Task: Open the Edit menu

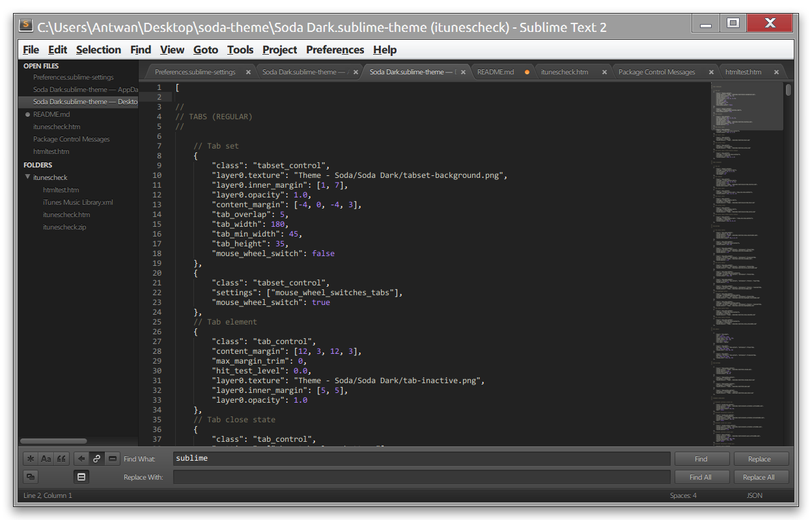Action: pos(57,50)
